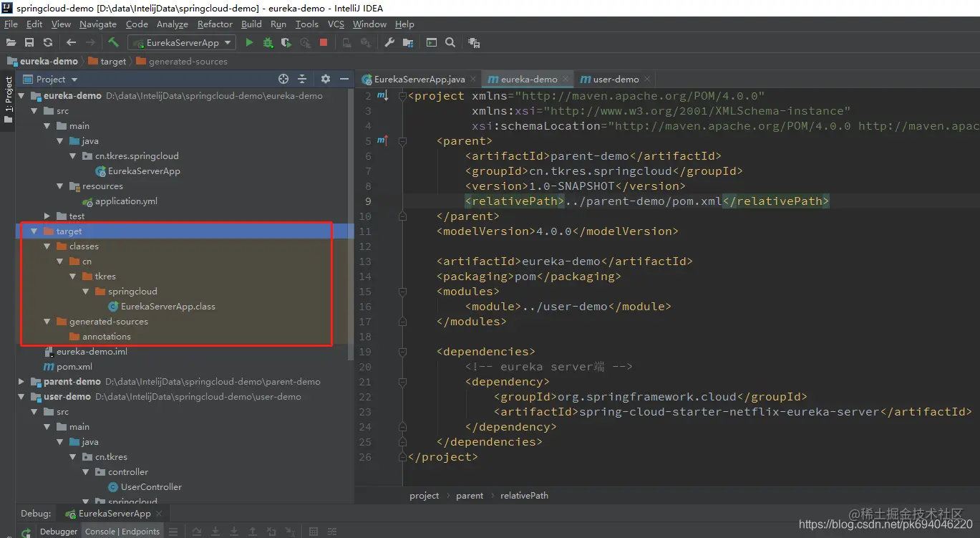
Task: Click 'parent' in editor breadcrumb bar
Action: (470, 495)
